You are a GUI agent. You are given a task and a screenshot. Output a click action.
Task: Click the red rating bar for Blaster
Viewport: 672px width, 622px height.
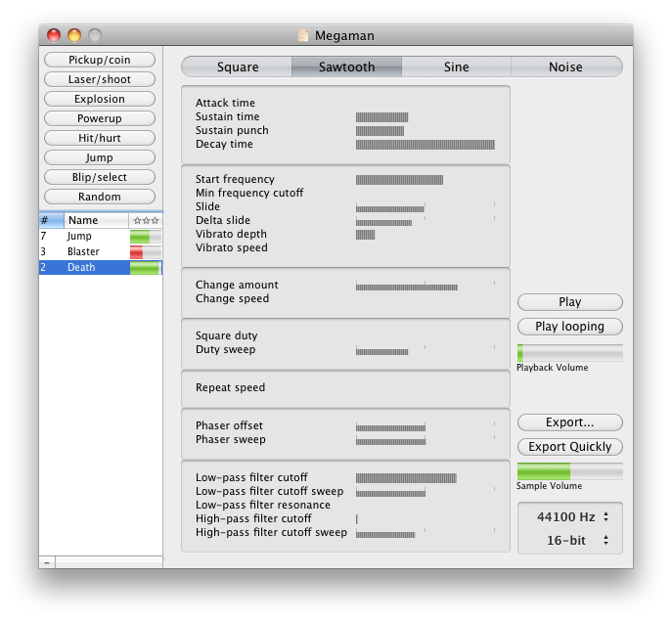[x=145, y=252]
